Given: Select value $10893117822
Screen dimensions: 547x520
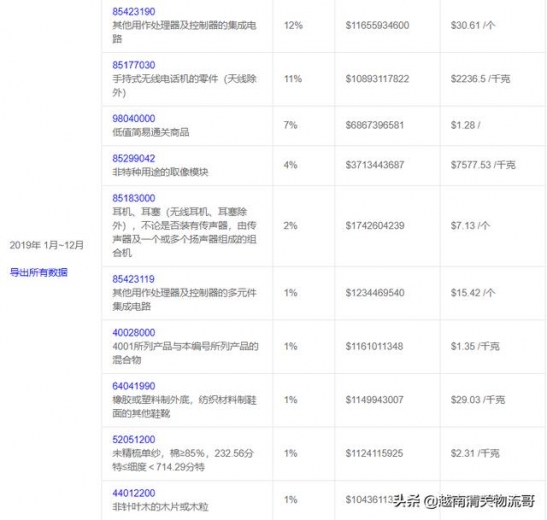Looking at the screenshot, I should [377, 79].
